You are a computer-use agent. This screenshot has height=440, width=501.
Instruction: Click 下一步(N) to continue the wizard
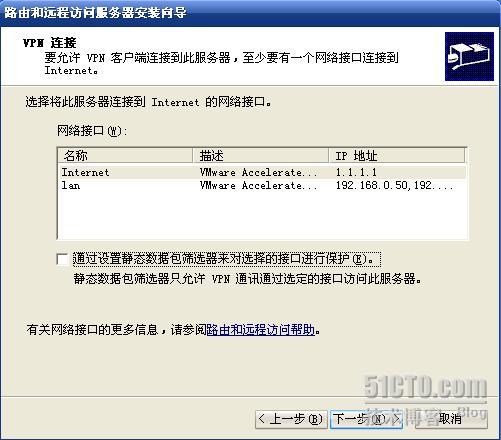(x=366, y=419)
